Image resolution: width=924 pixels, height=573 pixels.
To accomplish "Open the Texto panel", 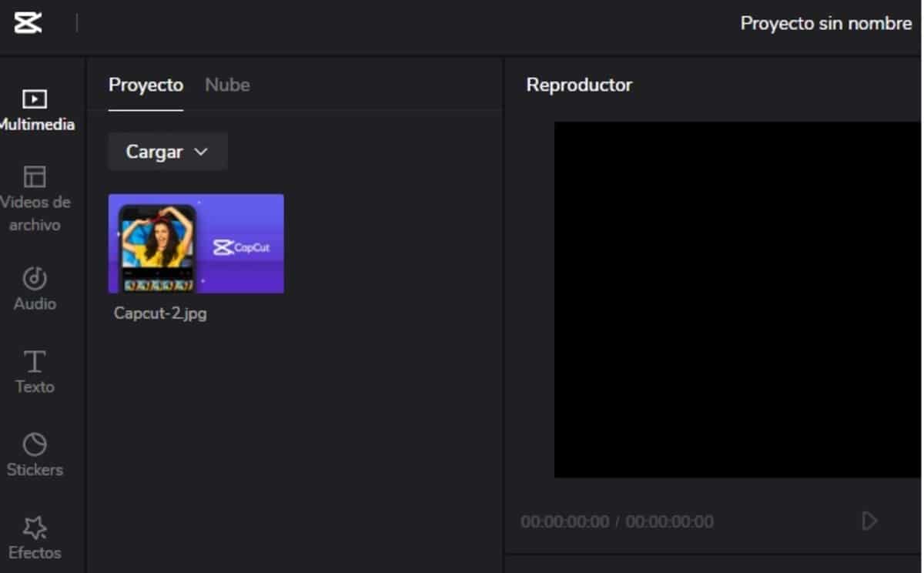I will [x=35, y=372].
